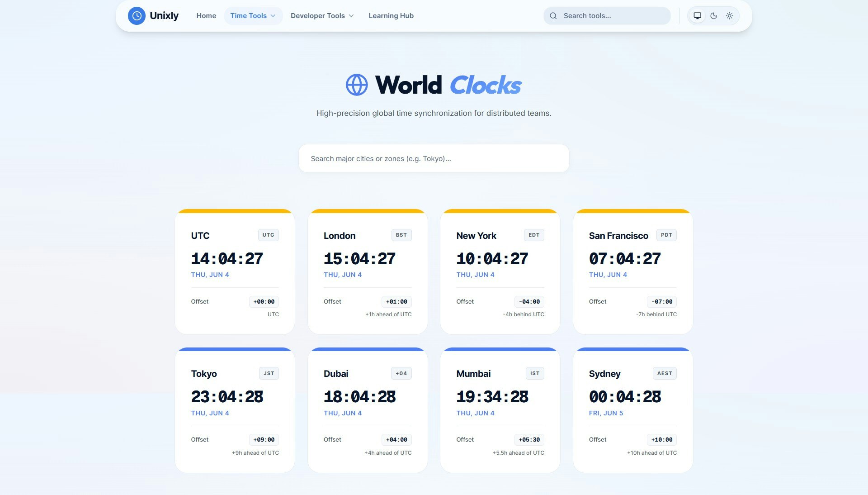Click the +10:00 offset value
Viewport: 868px width, 495px height.
(662, 440)
